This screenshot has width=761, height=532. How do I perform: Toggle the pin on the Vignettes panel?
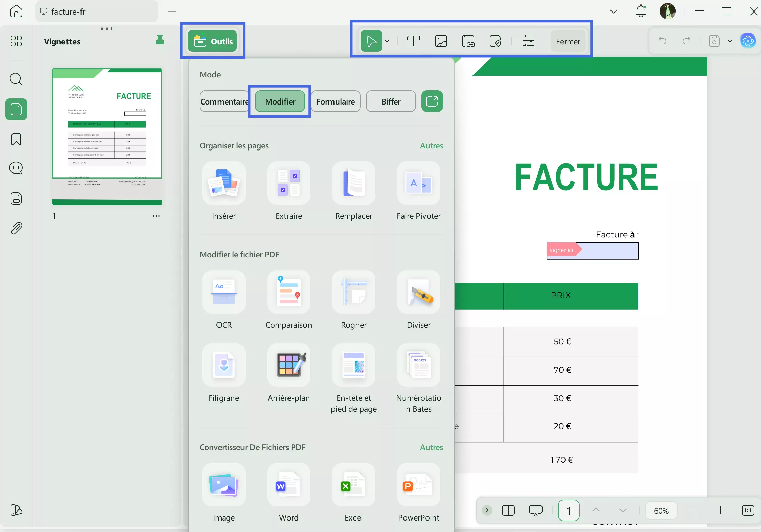point(160,41)
